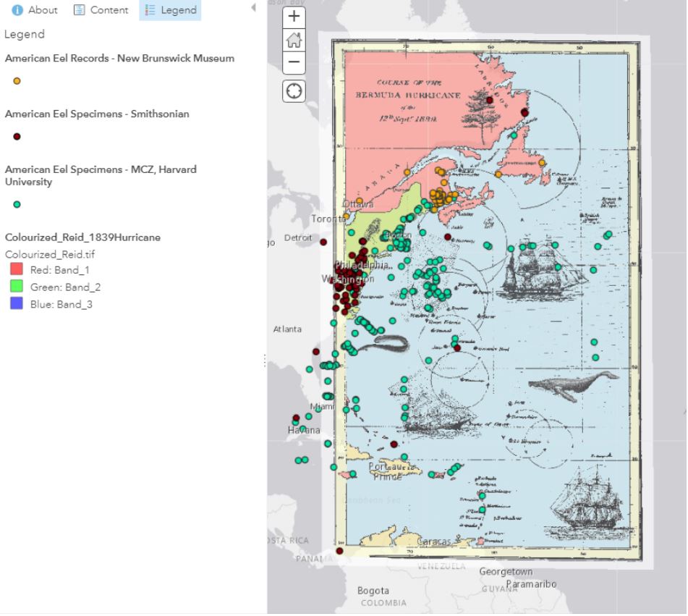Click the dark red Smithsonian legend symbol
Viewport: 688px width, 616px height.
coord(17,137)
